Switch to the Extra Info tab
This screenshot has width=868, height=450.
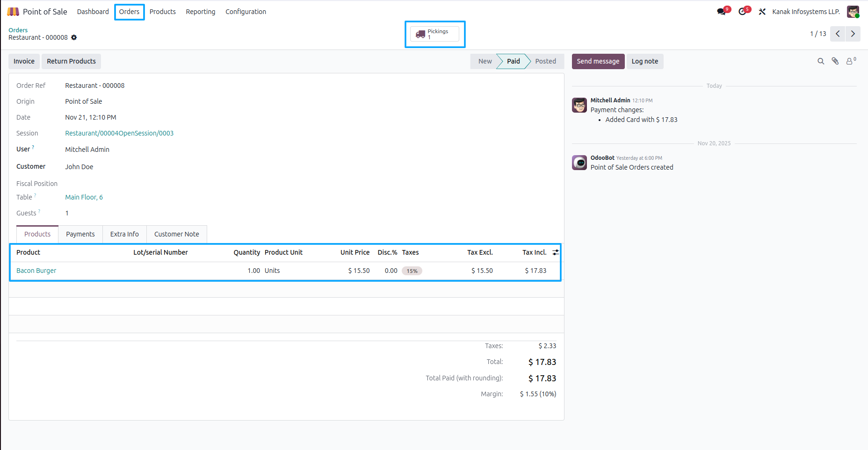click(x=124, y=234)
